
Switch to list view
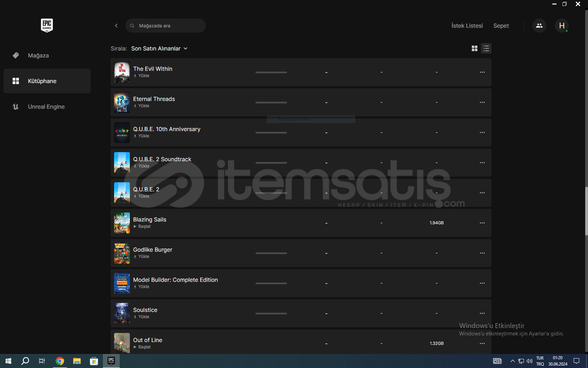point(486,48)
